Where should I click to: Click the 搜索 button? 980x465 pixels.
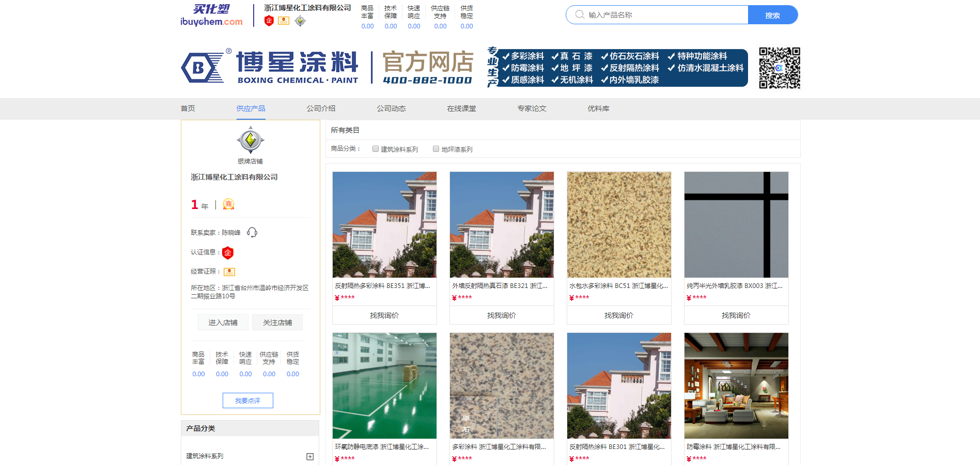[x=773, y=15]
